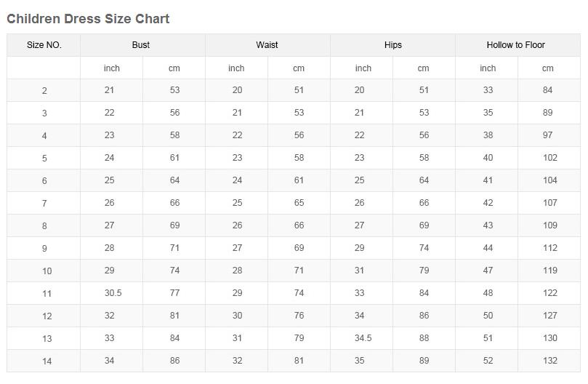The width and height of the screenshot is (588, 384).
Task: Click the 30.5 bust inch cell
Action: 113,293
